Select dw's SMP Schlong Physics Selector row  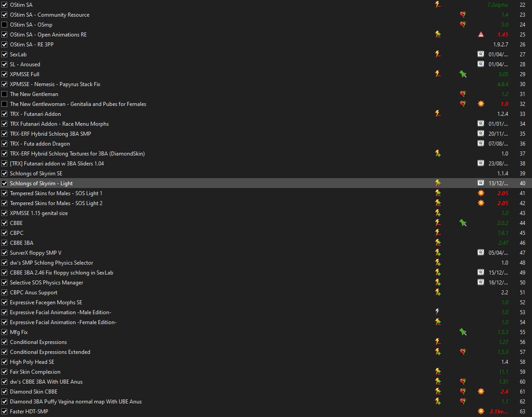pos(51,263)
